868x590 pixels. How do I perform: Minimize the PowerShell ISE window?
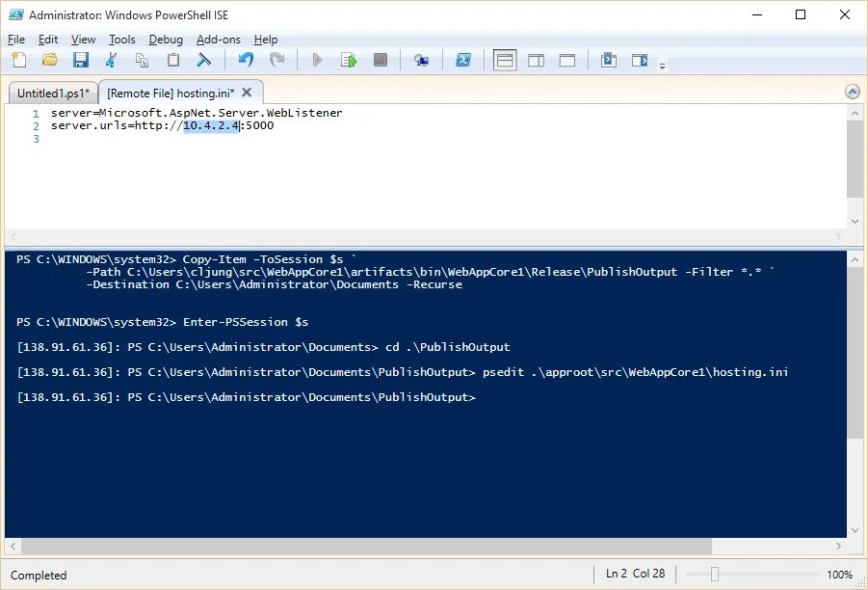click(x=757, y=14)
